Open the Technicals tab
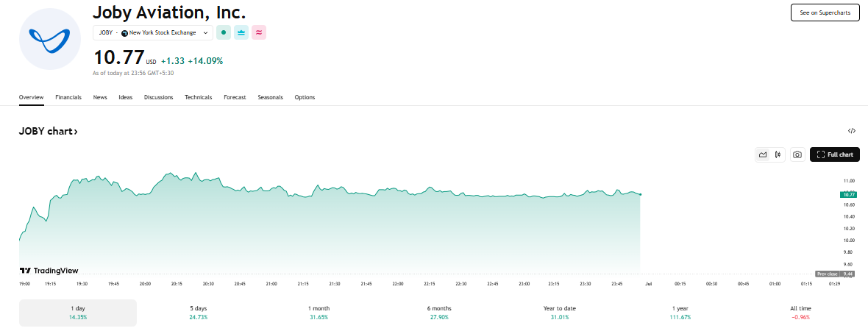The width and height of the screenshot is (868, 331). (x=198, y=97)
